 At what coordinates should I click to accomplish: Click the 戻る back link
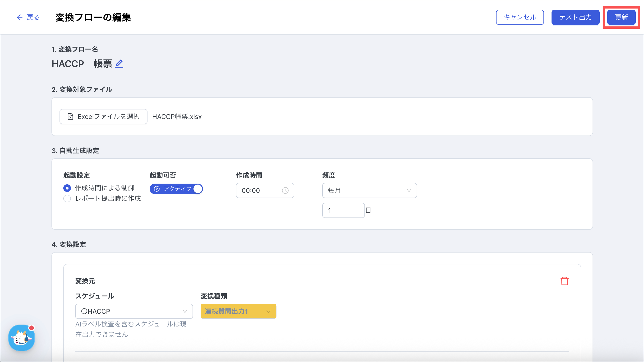pos(33,17)
